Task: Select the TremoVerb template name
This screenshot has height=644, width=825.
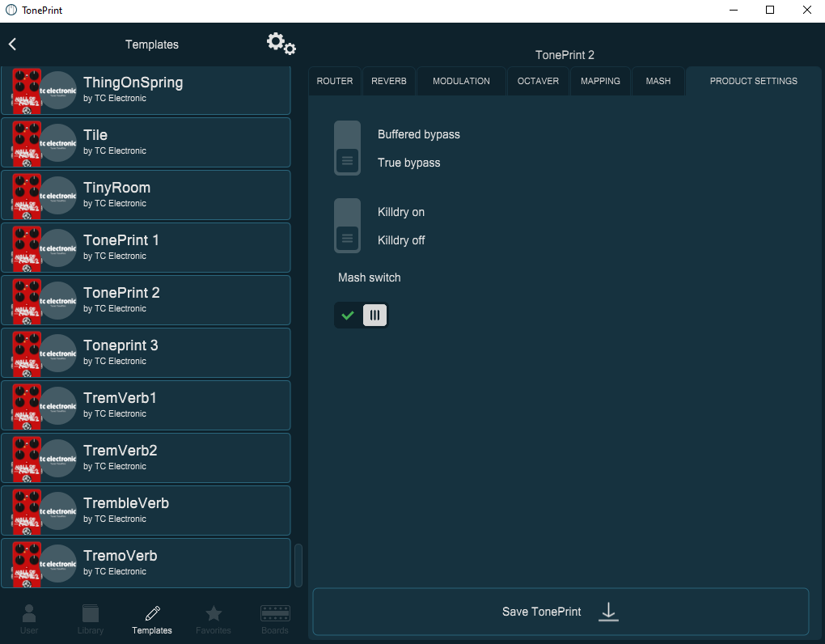Action: coord(121,556)
